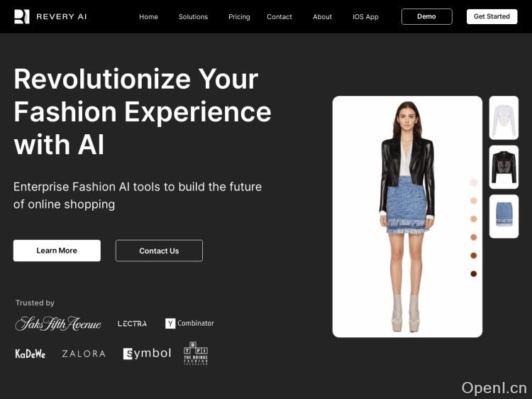Select the black leather jacket thumbnail
Image resolution: width=532 pixels, height=399 pixels.
(504, 167)
